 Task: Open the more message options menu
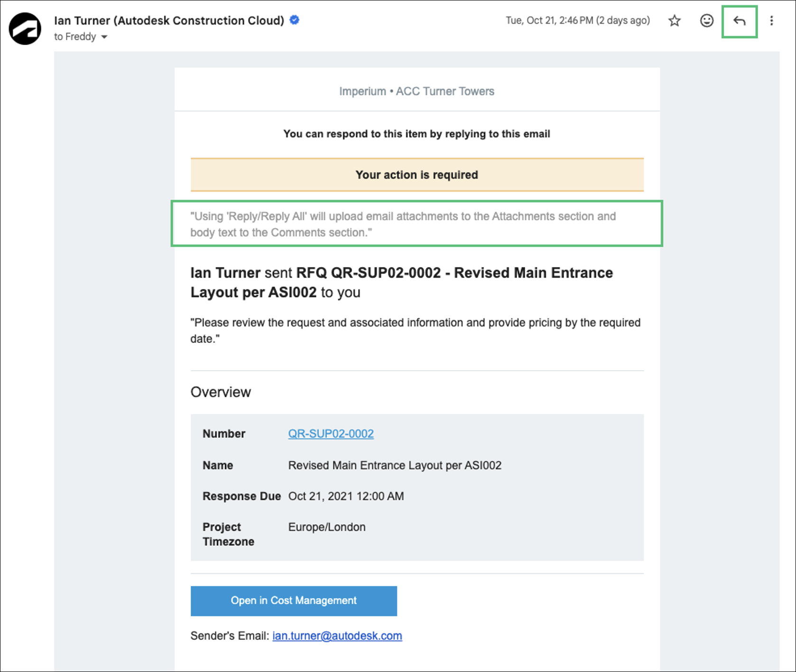click(x=772, y=21)
